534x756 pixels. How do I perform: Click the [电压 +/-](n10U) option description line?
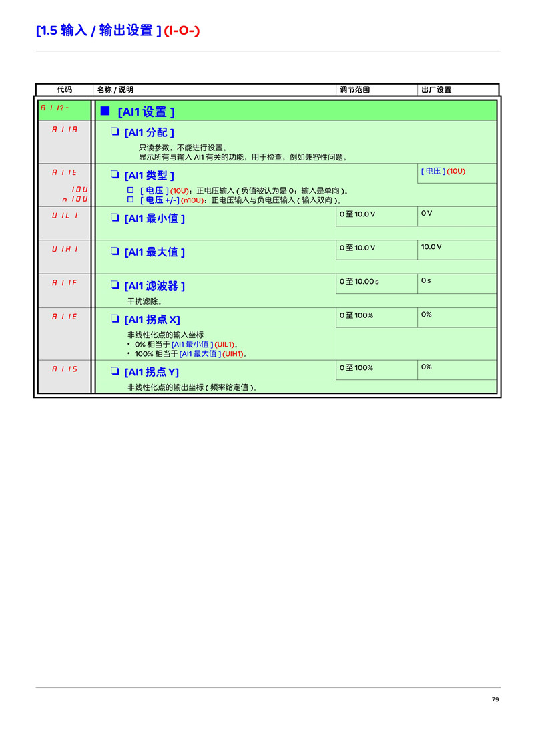[x=240, y=200]
